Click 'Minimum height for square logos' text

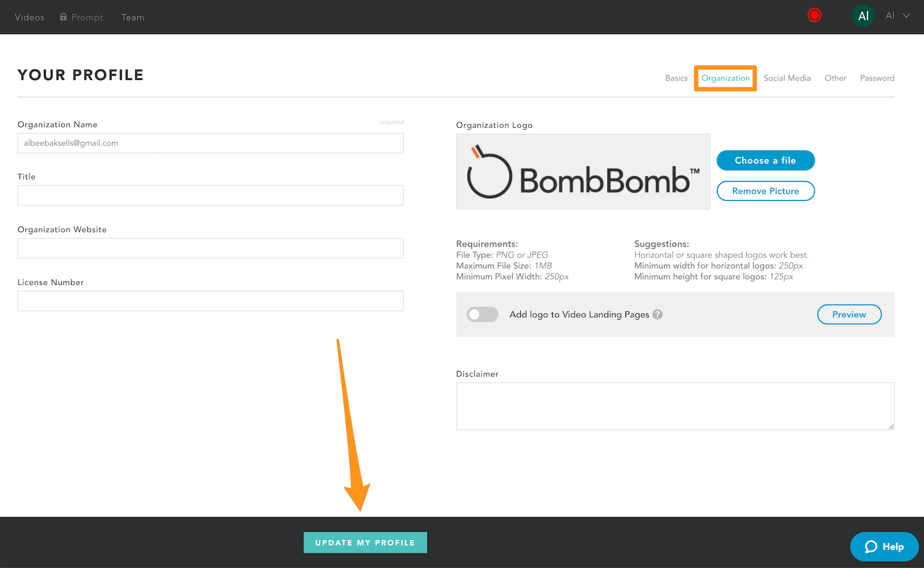714,277
